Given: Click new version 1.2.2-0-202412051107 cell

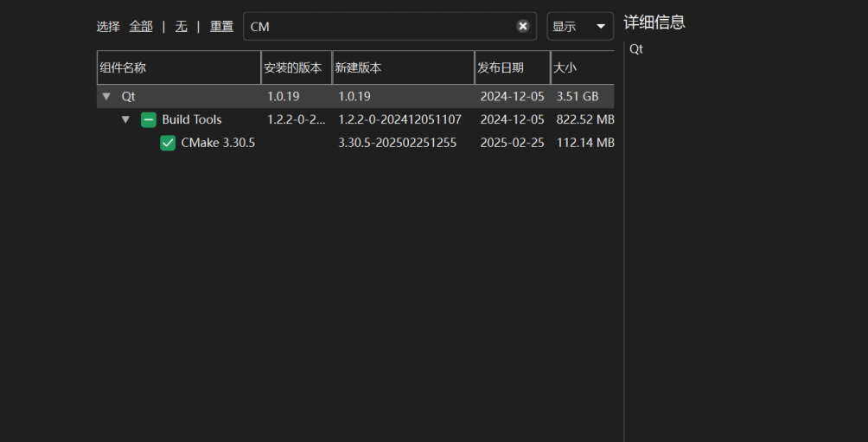Looking at the screenshot, I should coord(399,119).
